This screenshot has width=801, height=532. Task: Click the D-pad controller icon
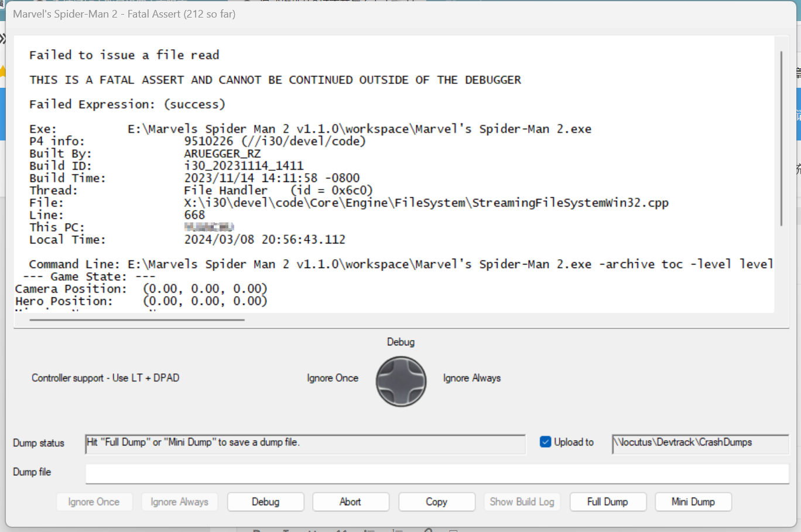pyautogui.click(x=401, y=382)
